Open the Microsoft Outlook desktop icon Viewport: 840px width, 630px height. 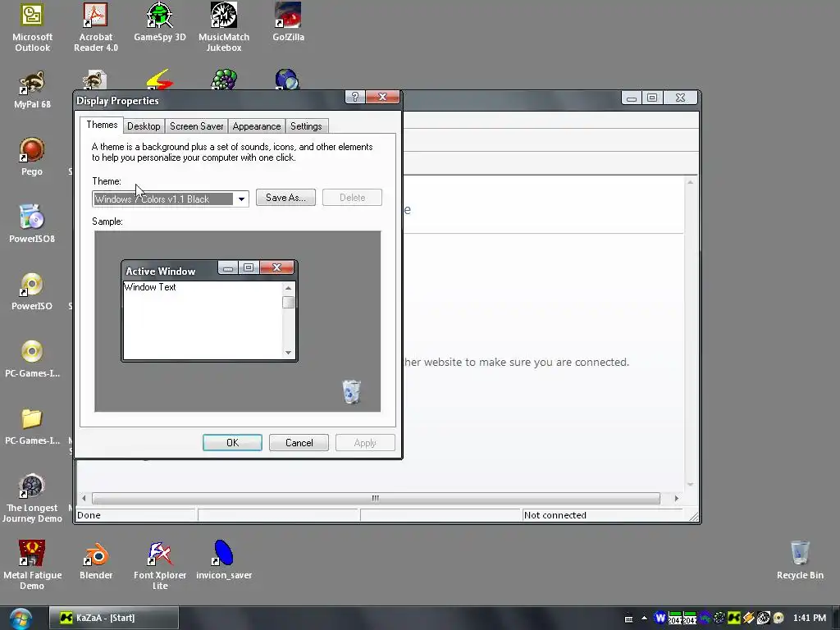pyautogui.click(x=32, y=27)
